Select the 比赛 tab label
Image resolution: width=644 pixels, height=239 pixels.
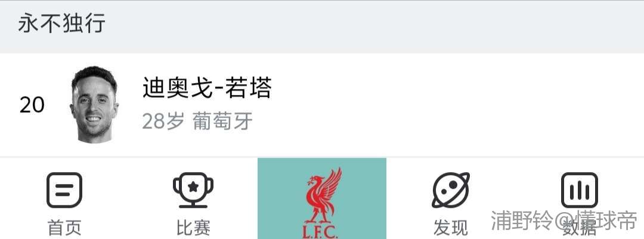(x=193, y=228)
